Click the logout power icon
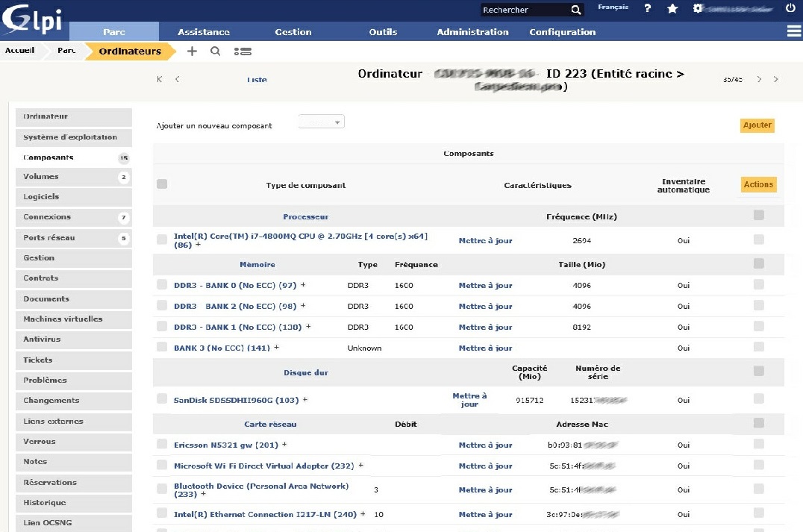 790,9
